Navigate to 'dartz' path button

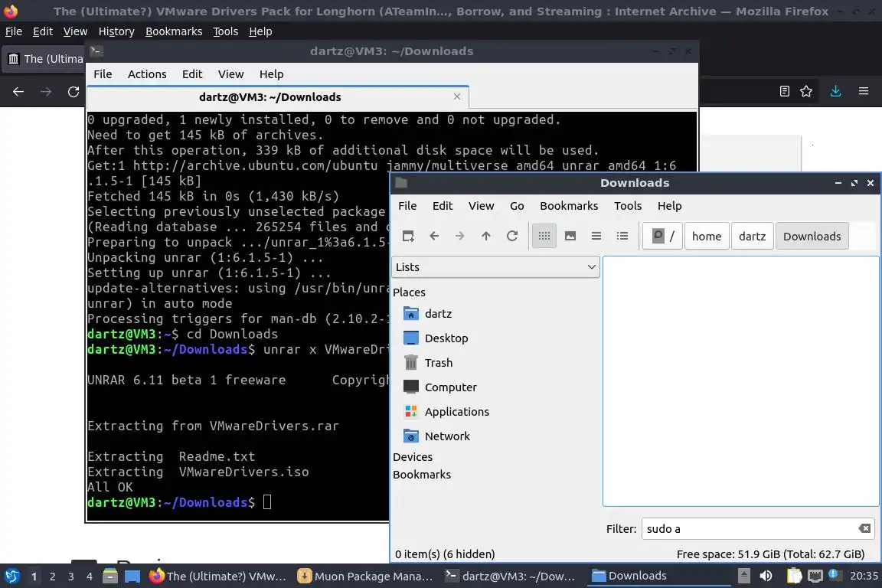[x=752, y=237]
